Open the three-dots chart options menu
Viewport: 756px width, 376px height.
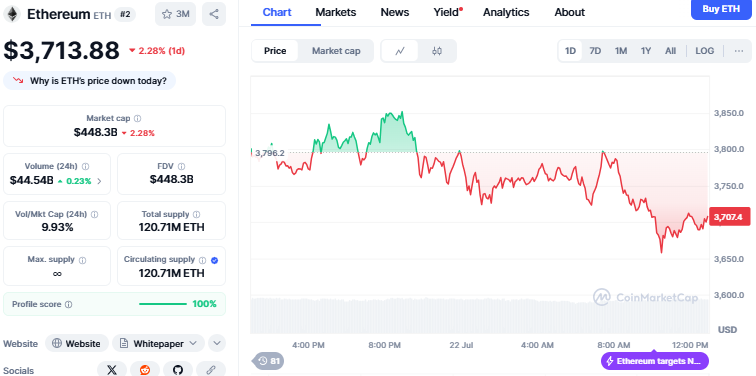click(739, 51)
